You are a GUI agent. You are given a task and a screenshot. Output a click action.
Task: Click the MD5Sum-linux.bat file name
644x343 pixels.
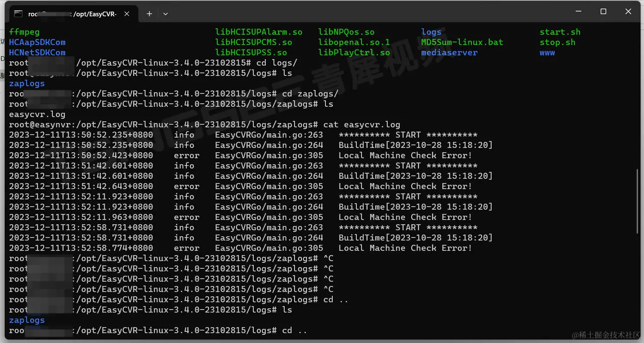tap(462, 42)
